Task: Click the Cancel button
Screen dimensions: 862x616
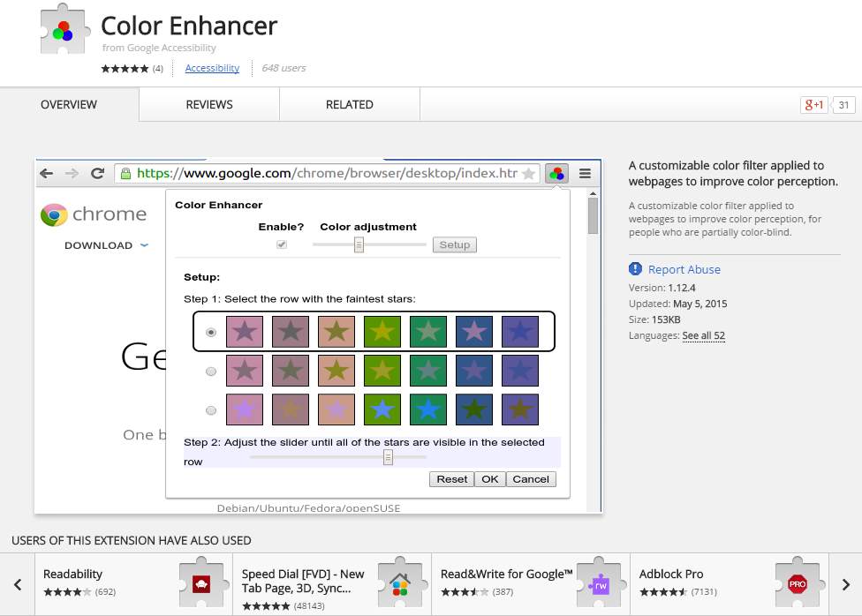Action: (531, 479)
